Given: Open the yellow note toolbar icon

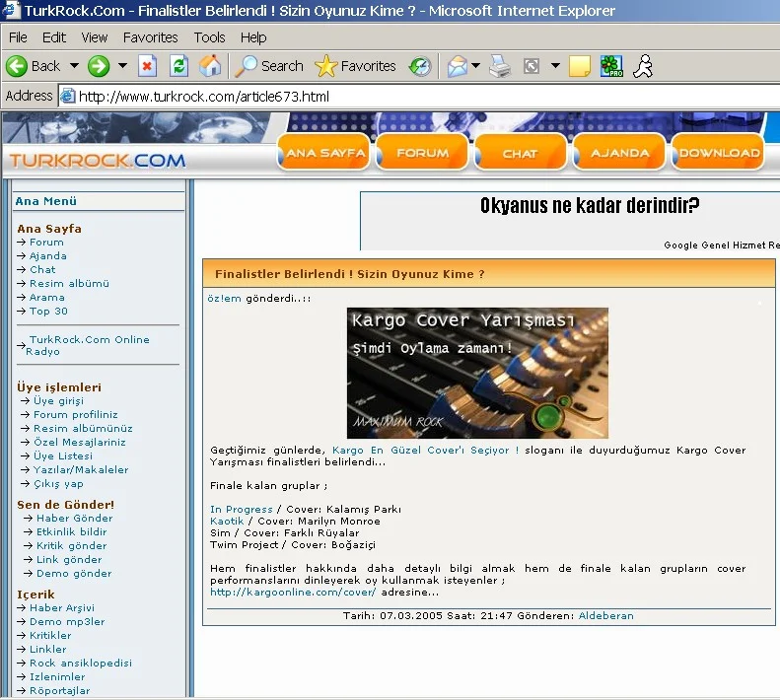Looking at the screenshot, I should click(x=580, y=66).
